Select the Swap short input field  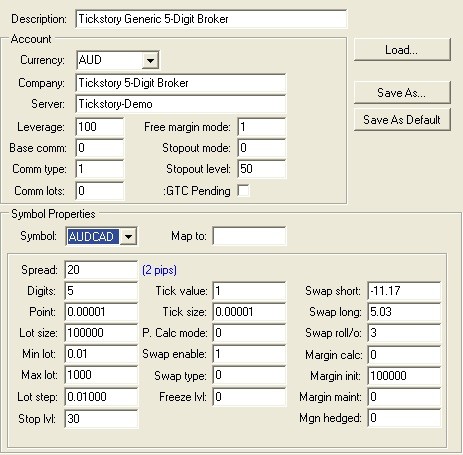(404, 291)
